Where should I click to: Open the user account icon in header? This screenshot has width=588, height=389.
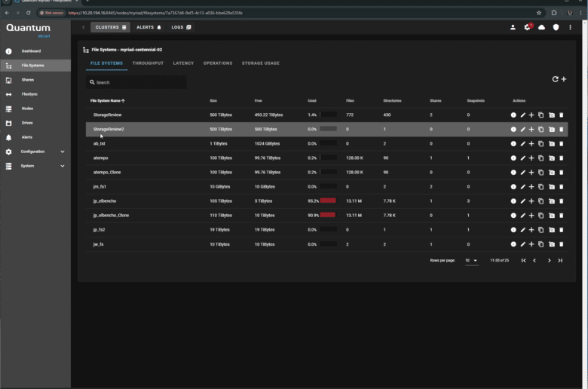(513, 27)
